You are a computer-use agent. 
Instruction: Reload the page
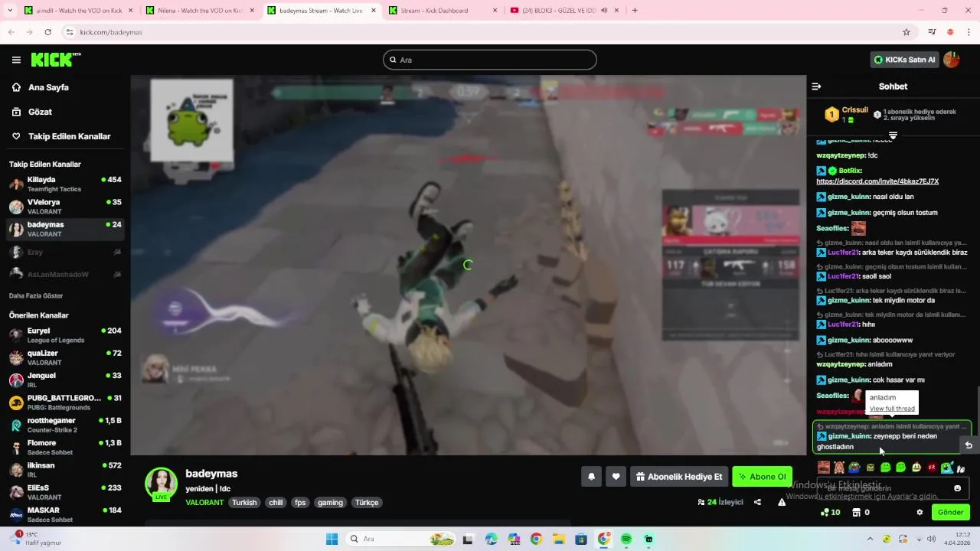[47, 32]
